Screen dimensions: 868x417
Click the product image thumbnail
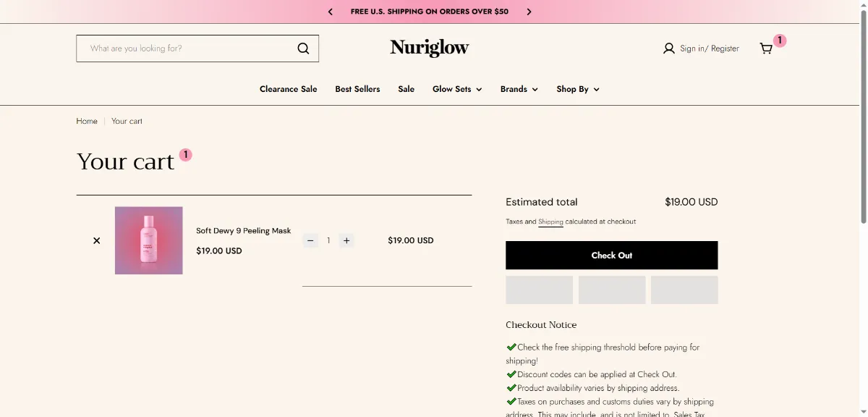pos(149,240)
